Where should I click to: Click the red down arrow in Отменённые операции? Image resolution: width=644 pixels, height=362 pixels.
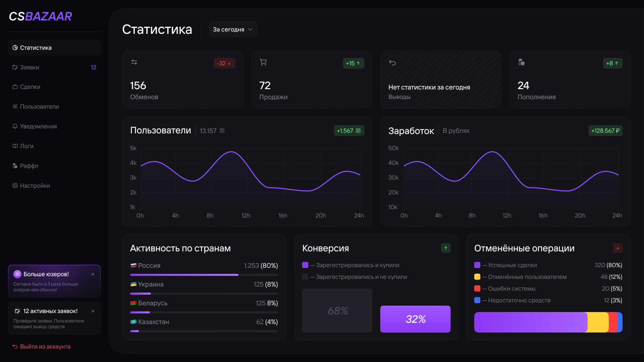coord(618,248)
